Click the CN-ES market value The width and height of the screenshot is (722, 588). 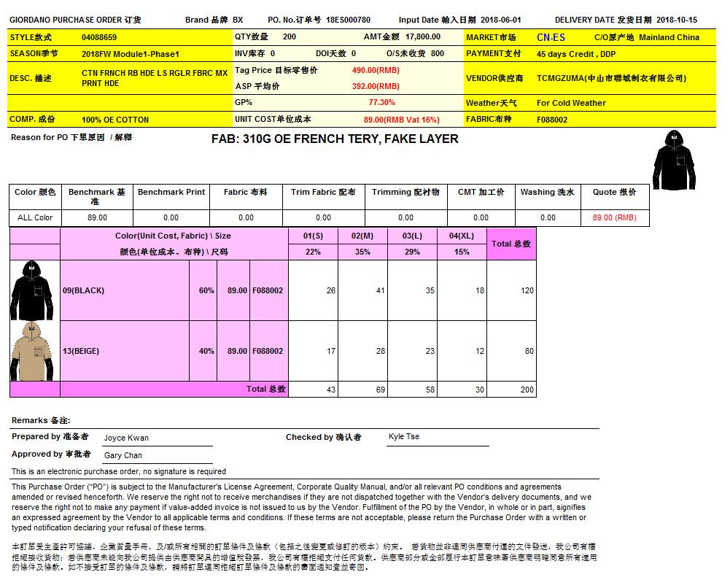point(551,37)
